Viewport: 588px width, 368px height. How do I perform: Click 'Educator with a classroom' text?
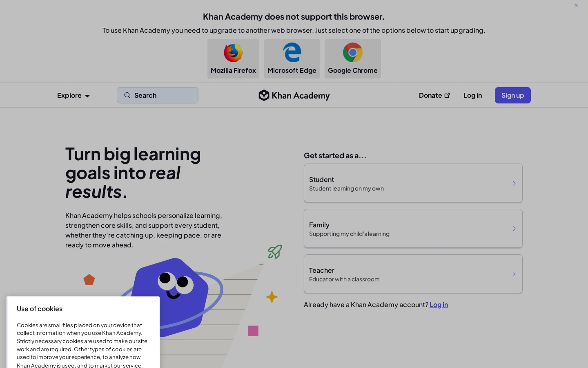pos(344,279)
